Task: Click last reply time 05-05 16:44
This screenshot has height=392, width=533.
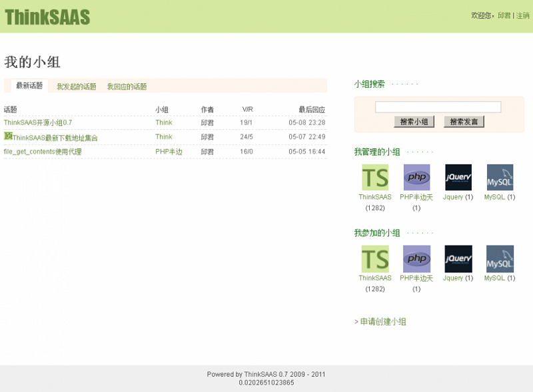Action: pos(307,152)
